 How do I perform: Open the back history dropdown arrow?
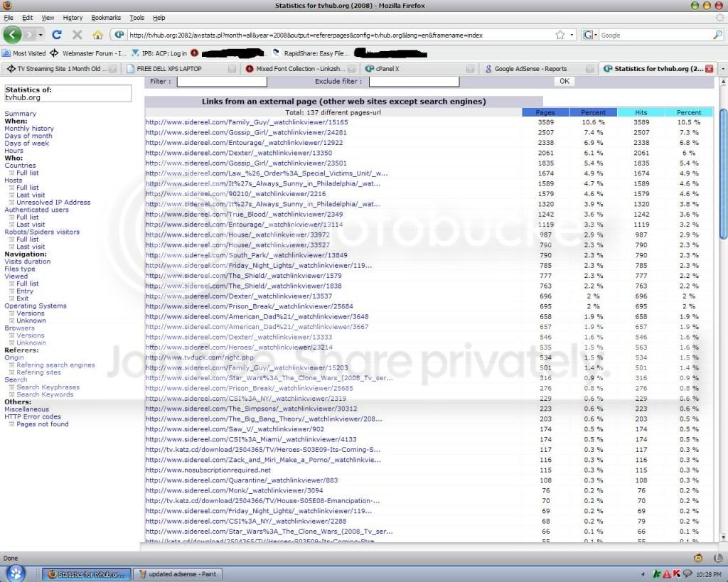click(41, 35)
